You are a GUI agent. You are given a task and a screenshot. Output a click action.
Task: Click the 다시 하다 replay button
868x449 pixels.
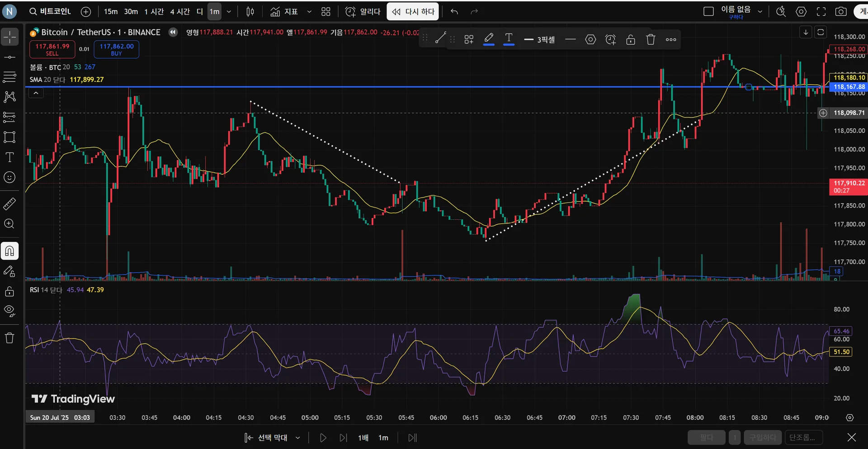(414, 12)
